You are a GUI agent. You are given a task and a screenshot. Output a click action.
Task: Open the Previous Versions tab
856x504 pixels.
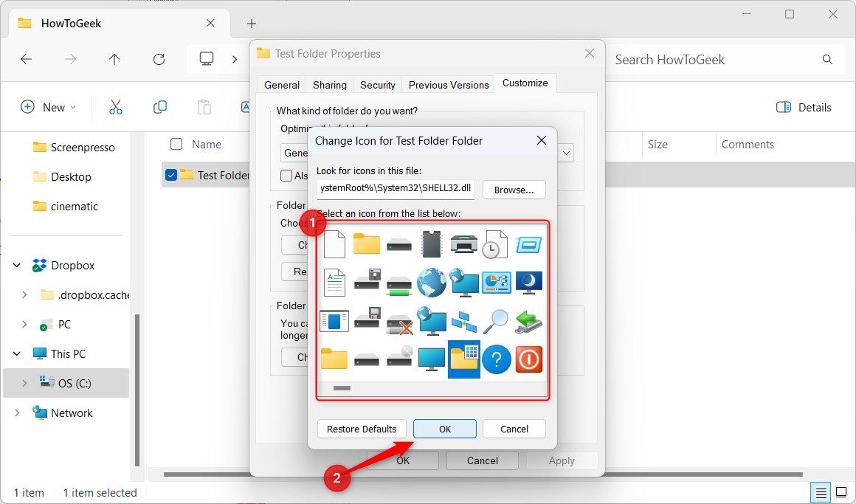tap(449, 85)
